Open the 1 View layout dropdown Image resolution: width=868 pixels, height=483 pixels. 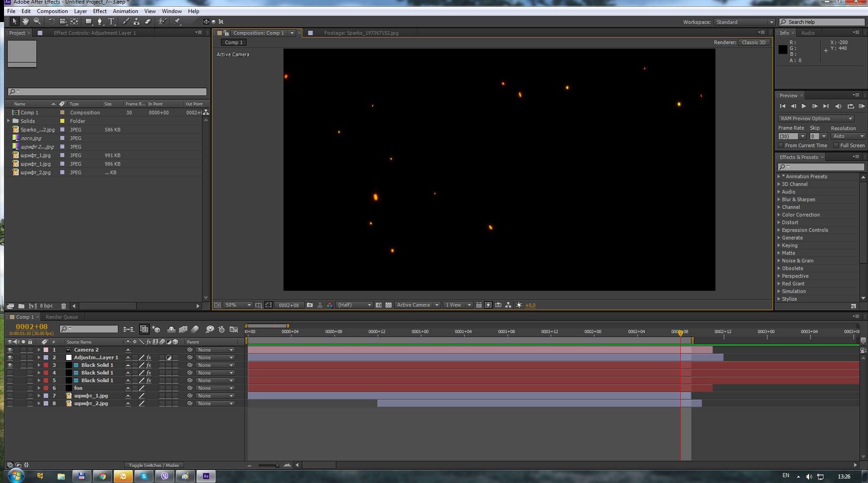[457, 305]
